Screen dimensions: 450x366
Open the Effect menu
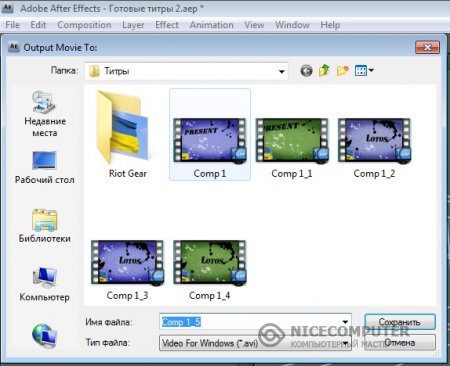pyautogui.click(x=167, y=25)
